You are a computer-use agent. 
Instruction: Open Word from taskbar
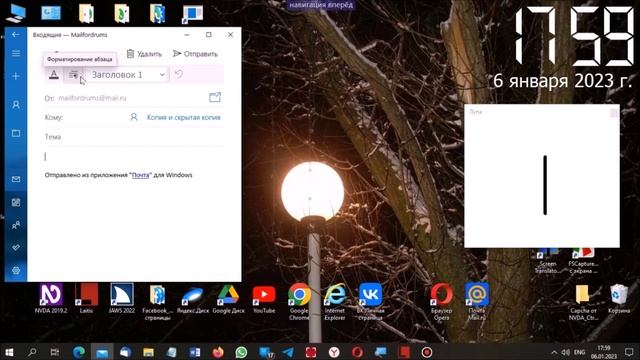[195, 352]
